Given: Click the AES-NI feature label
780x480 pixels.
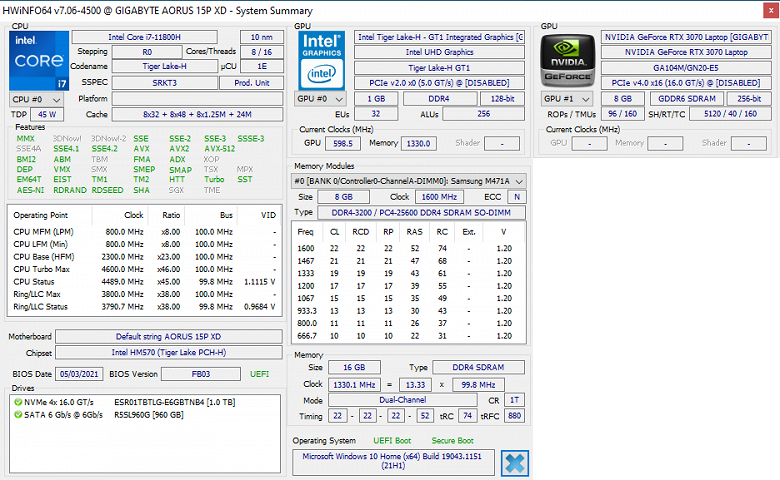Looking at the screenshot, I should click(x=30, y=190).
